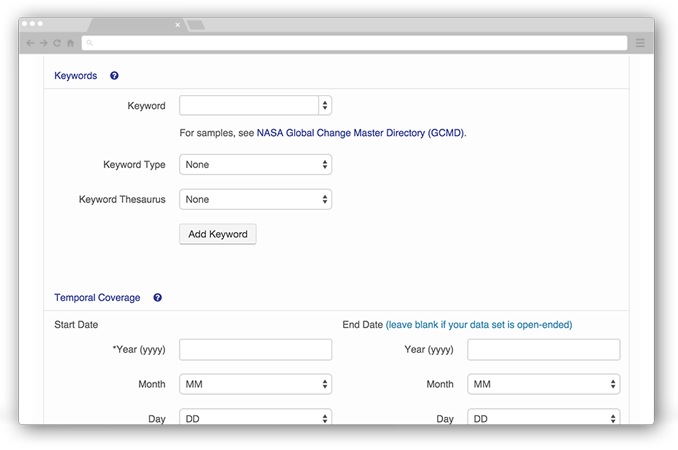Open the NASA Global Change Master Directory link
This screenshot has height=450, width=678.
click(x=361, y=133)
